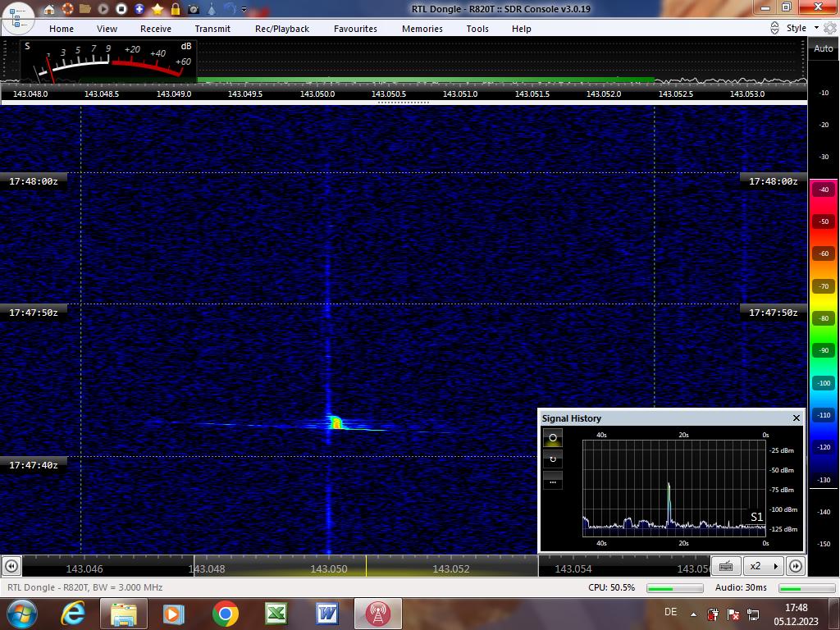Click the bright signal burst in waterfall
Viewport: 840px width, 630px height.
[336, 422]
